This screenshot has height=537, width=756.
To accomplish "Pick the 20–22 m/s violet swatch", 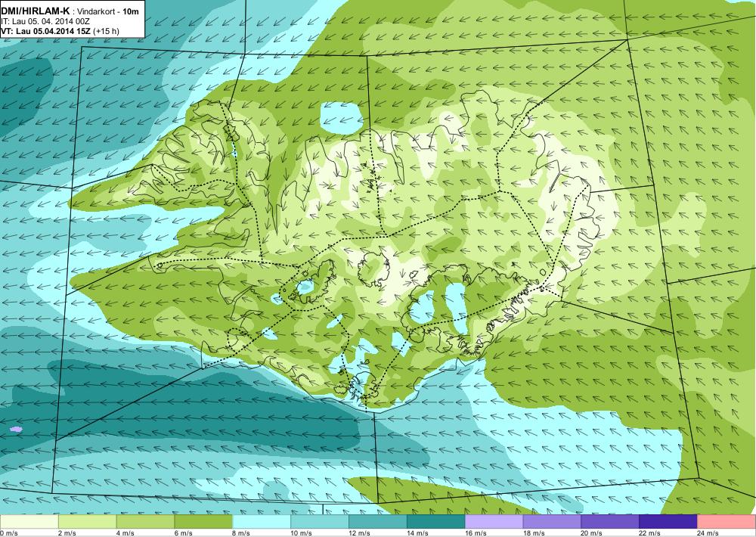I will point(610,522).
